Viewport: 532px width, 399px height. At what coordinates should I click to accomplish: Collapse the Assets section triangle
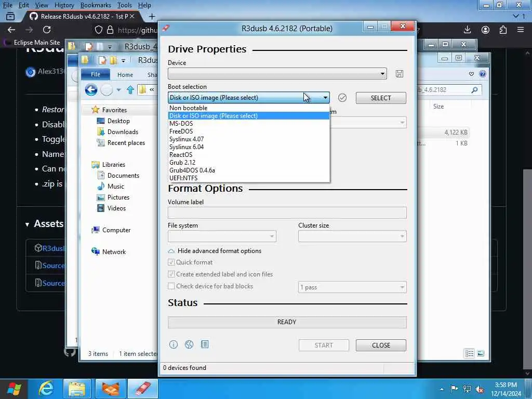(27, 224)
